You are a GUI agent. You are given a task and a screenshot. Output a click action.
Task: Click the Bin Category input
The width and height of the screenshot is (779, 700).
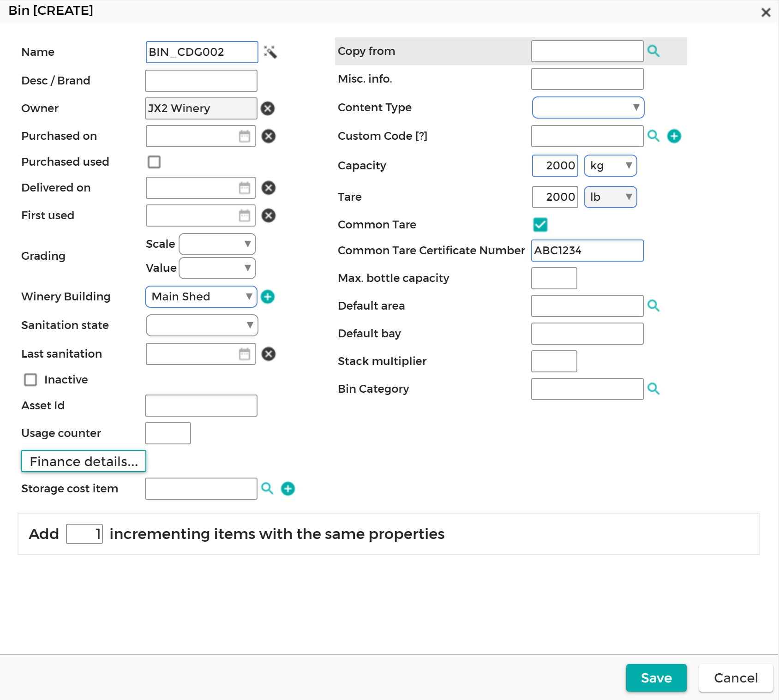587,389
